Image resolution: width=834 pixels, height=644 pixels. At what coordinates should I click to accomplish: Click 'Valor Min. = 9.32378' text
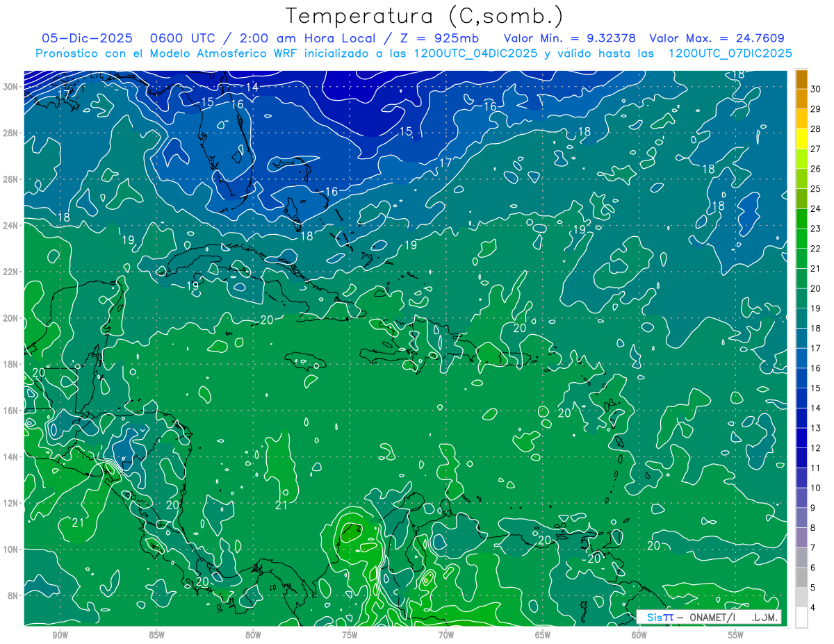570,38
